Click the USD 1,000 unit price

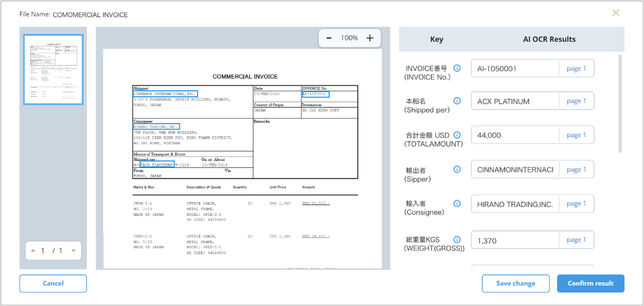280,204
